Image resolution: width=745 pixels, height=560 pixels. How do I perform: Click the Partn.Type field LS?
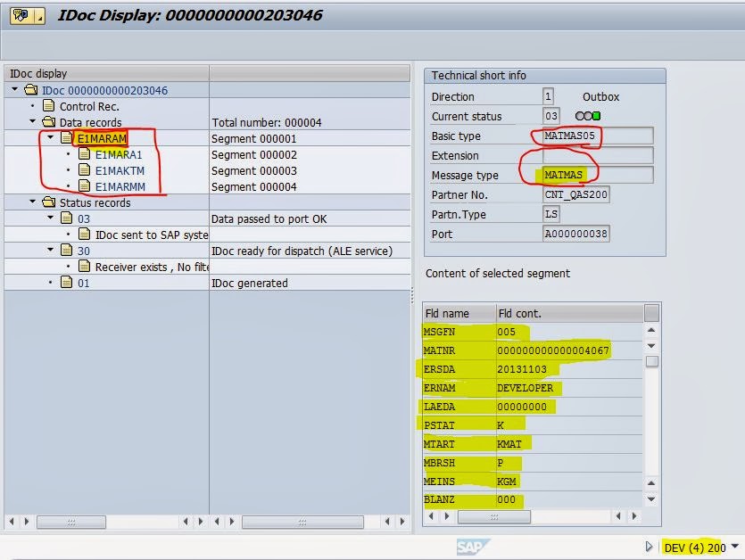pos(551,214)
